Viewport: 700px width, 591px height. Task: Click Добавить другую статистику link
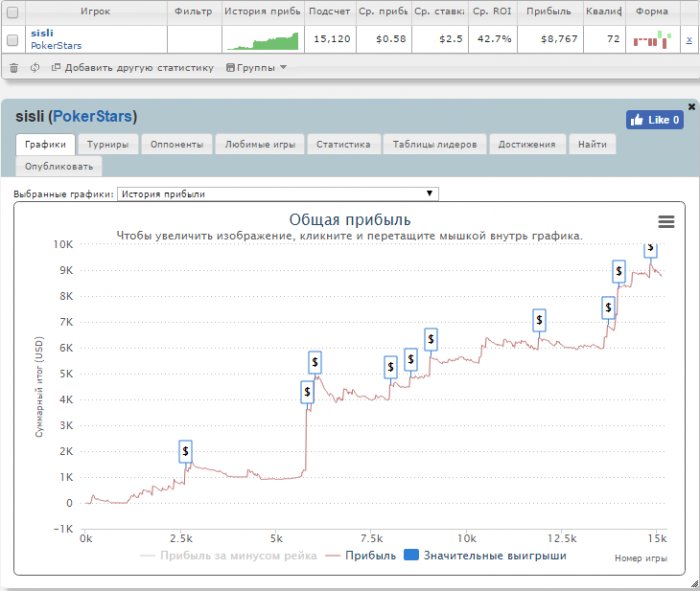[x=132, y=68]
